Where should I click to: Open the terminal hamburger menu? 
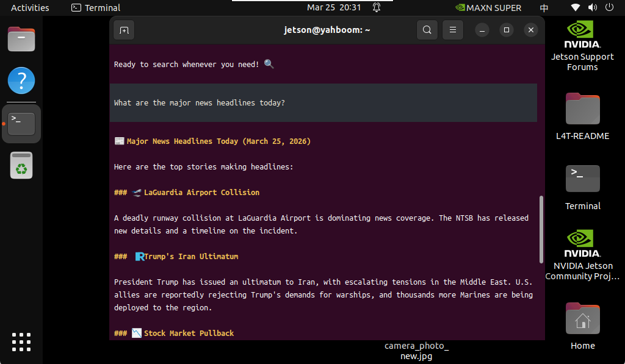(x=453, y=30)
